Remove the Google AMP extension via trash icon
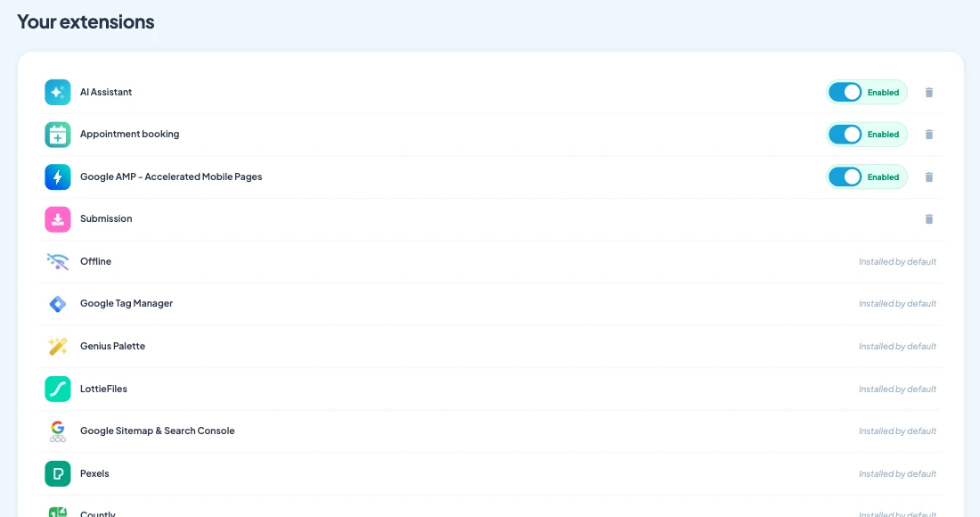The image size is (980, 517). click(928, 176)
